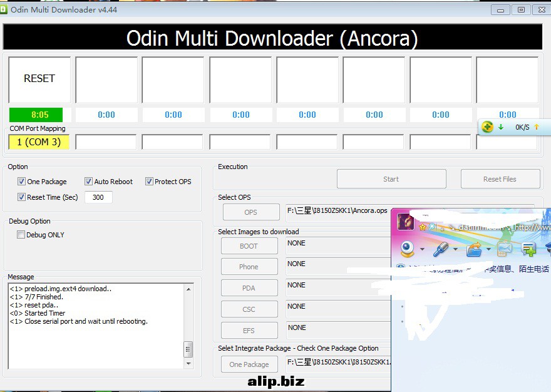Click the RESET status box
The image size is (551, 392).
[x=39, y=80]
